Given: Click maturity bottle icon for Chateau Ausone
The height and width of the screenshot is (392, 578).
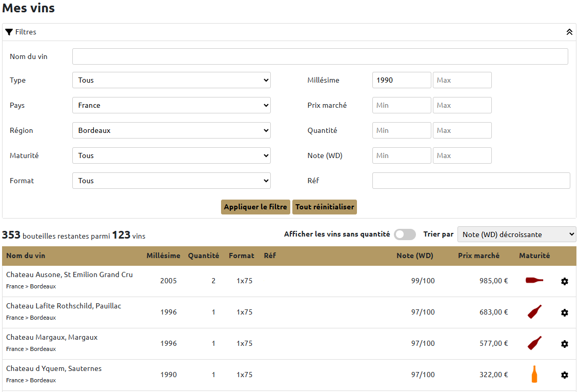Looking at the screenshot, I should (534, 280).
